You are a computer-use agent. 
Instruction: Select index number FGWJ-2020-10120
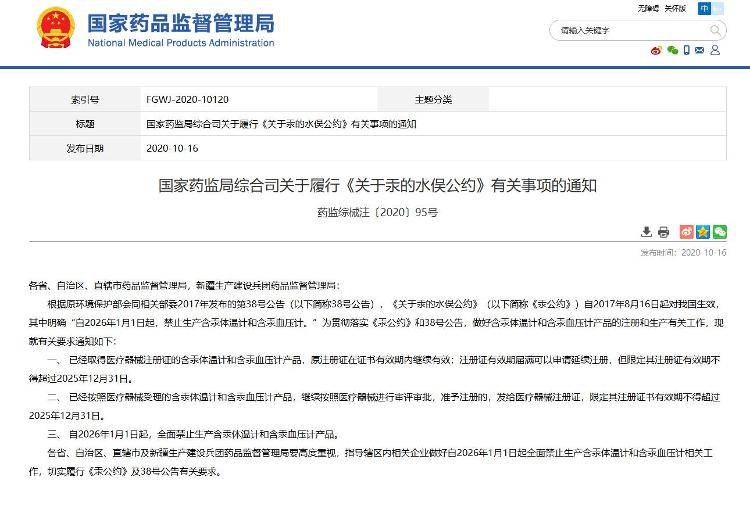pyautogui.click(x=188, y=99)
